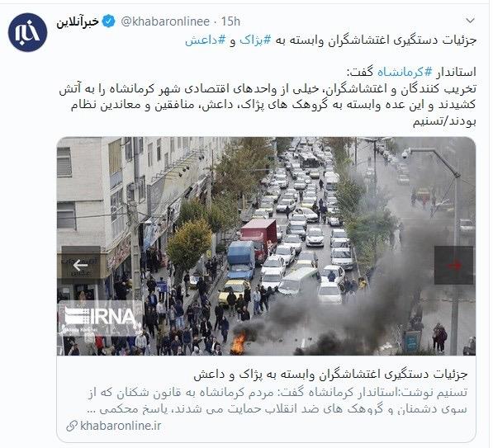The image size is (493, 448).
Task: Click the burning fire in photo
Action: 238,343
